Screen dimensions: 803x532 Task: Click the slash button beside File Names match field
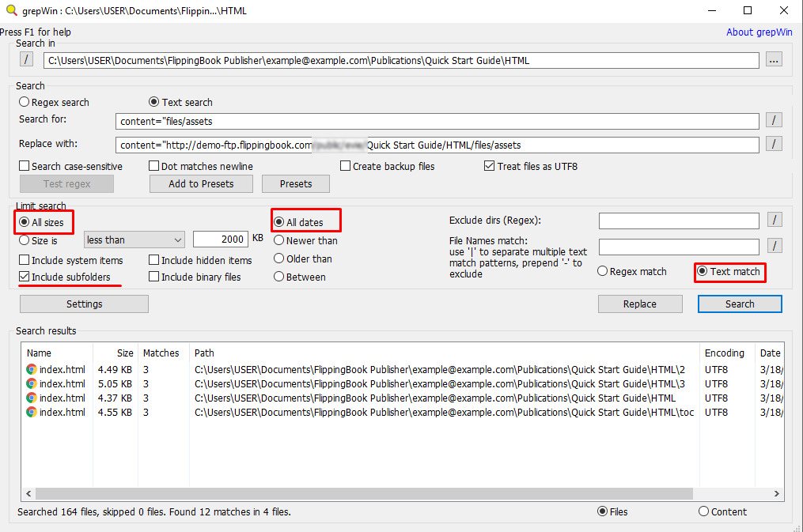[x=775, y=246]
